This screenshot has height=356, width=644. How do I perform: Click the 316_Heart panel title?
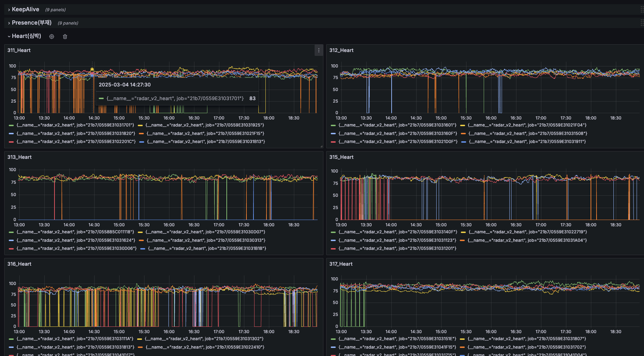pyautogui.click(x=19, y=264)
